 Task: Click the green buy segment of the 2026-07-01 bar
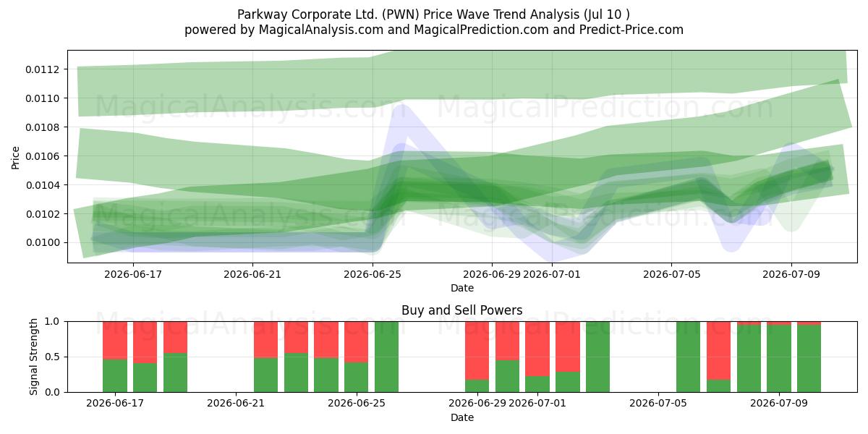pos(537,384)
